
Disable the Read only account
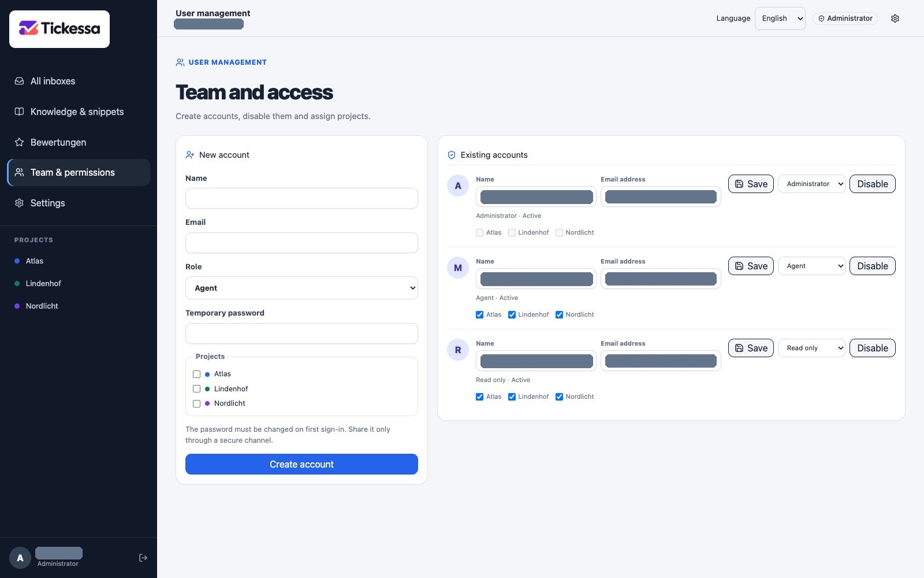click(873, 348)
